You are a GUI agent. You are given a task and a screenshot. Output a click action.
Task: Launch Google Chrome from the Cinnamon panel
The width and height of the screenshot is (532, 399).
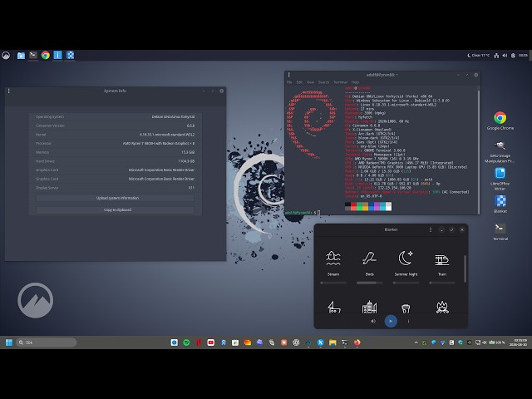point(46,55)
